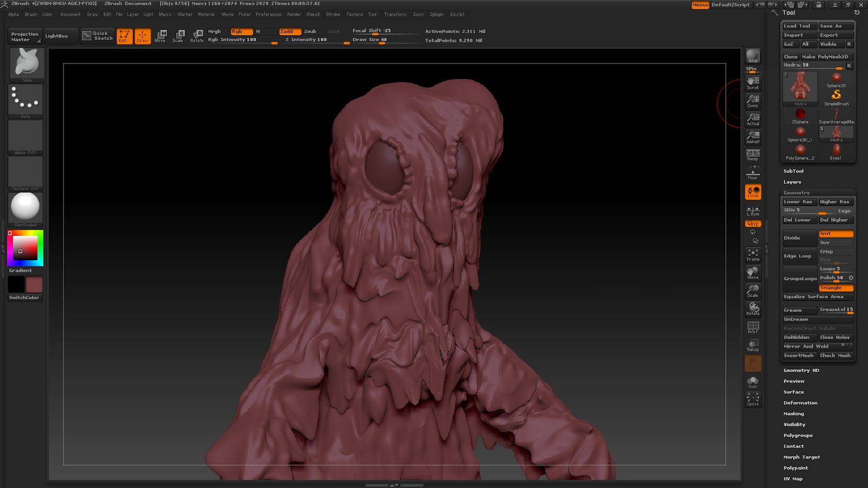Select the Scroll canvas icon

[753, 82]
